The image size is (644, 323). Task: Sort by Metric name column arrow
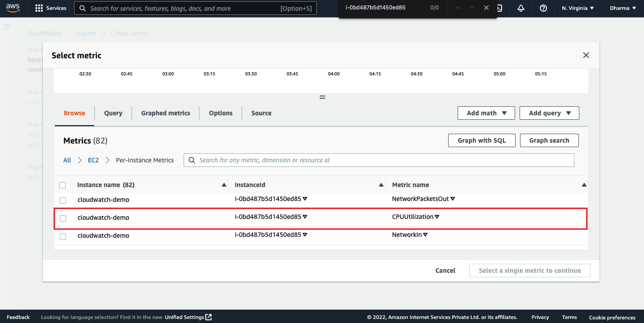point(584,185)
